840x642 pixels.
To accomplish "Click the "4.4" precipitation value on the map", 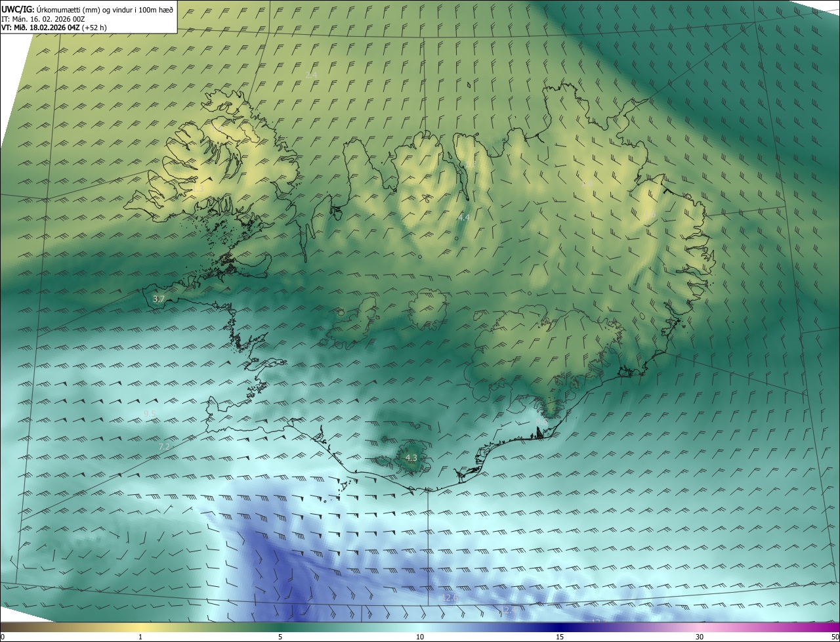I will (463, 217).
